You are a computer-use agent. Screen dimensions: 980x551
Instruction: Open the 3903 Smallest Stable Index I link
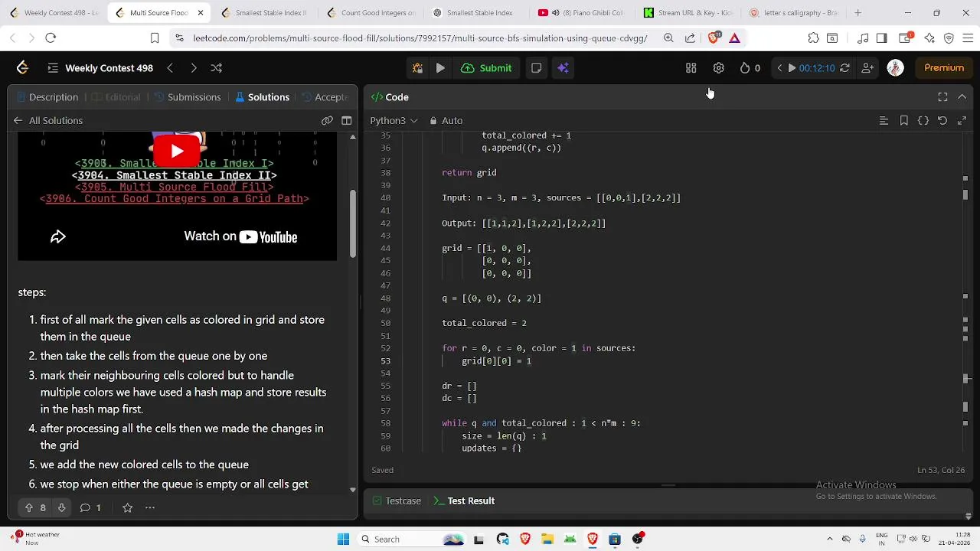174,163
